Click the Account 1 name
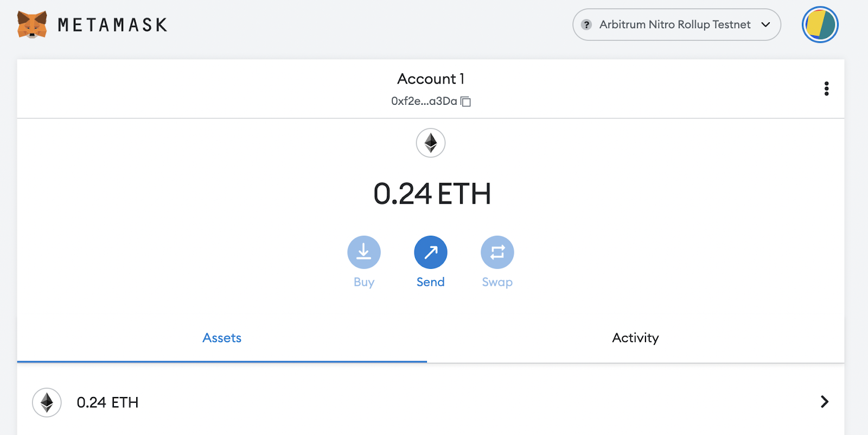Viewport: 868px width, 435px height. 431,79
